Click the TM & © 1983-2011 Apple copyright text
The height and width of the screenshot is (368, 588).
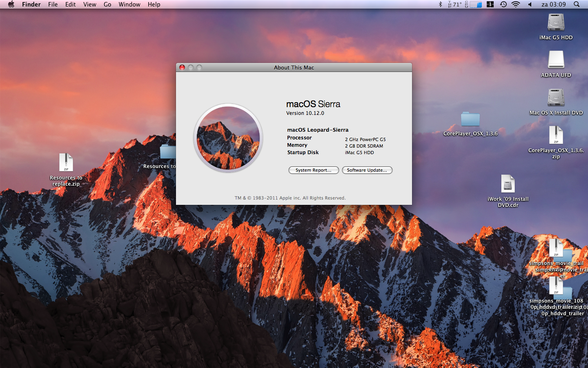tap(290, 198)
